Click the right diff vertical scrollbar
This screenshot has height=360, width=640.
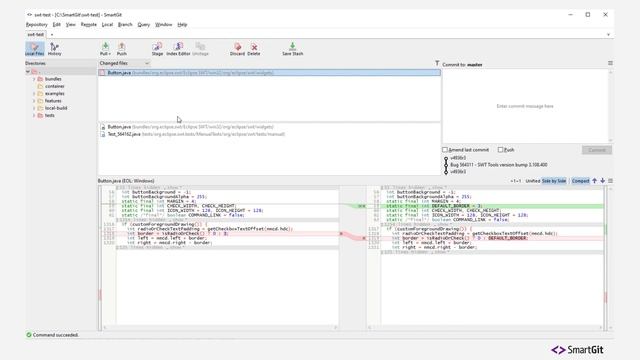pos(611,257)
